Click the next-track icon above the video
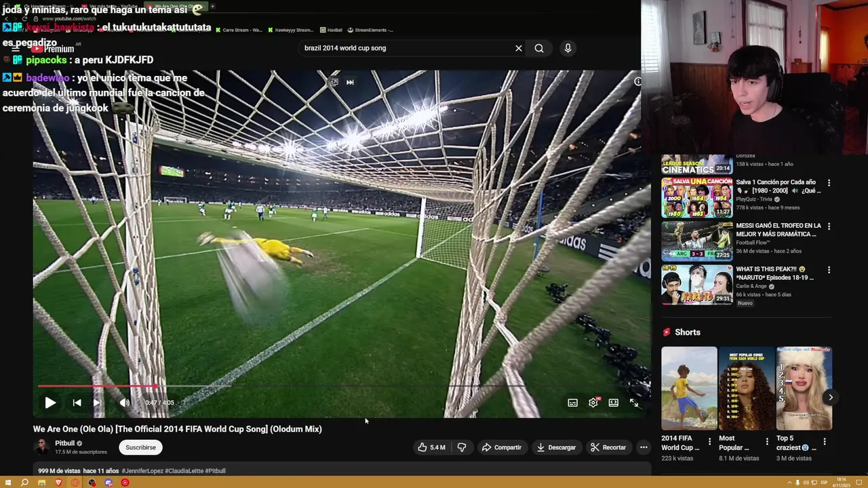The image size is (868, 488). (x=350, y=82)
